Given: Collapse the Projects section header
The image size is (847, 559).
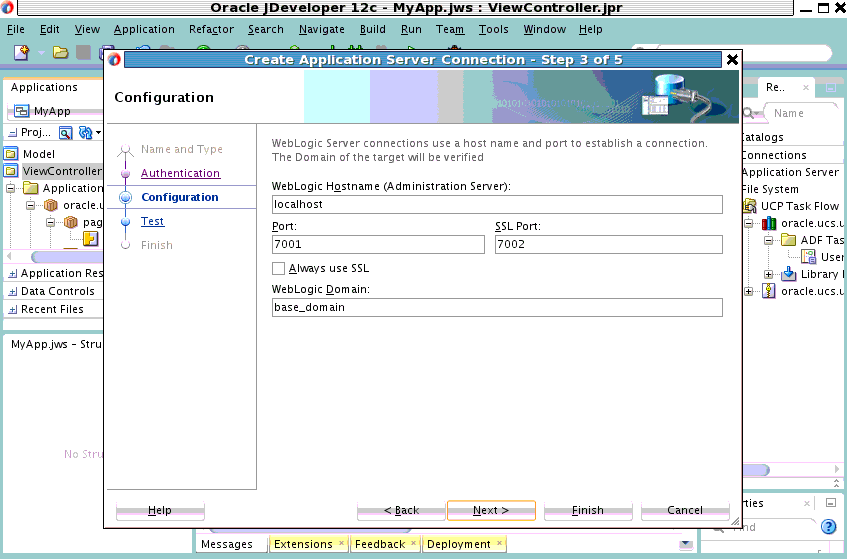Looking at the screenshot, I should (13, 133).
